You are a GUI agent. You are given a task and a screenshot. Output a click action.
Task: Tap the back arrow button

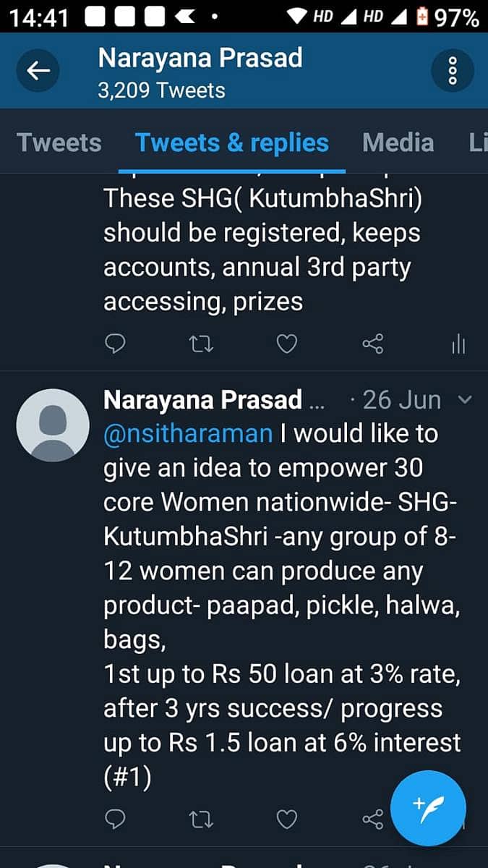[38, 71]
